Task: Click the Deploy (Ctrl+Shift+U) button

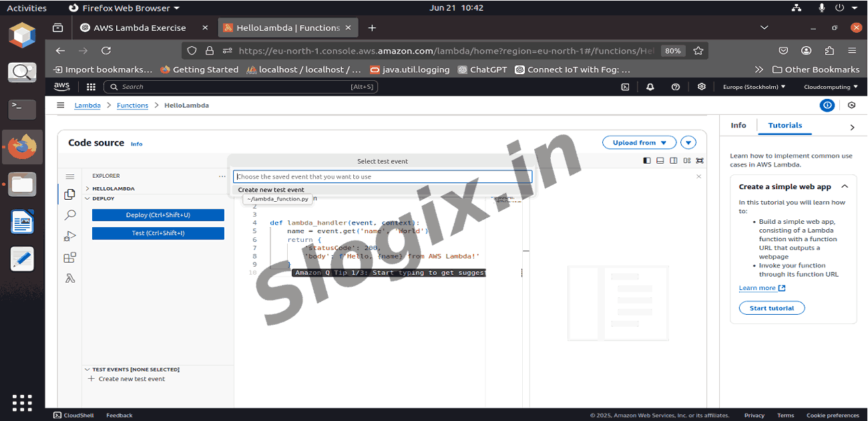Action: pyautogui.click(x=158, y=215)
